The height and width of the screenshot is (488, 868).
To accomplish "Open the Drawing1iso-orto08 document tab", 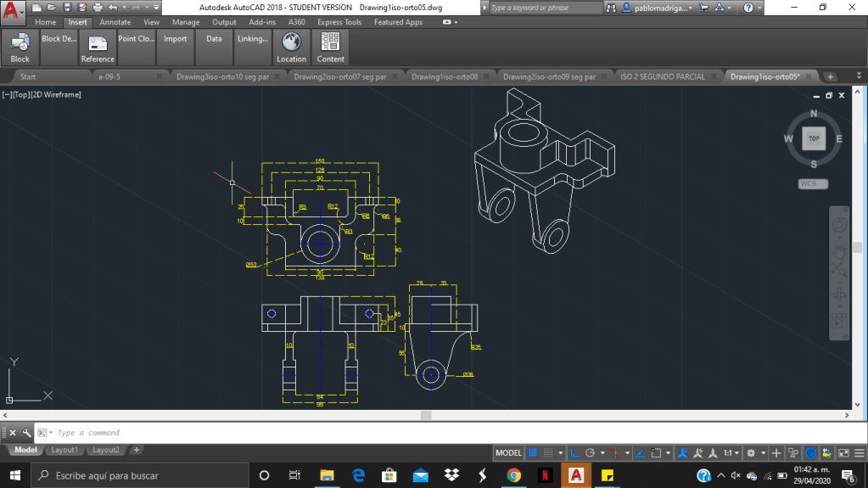I will [445, 76].
